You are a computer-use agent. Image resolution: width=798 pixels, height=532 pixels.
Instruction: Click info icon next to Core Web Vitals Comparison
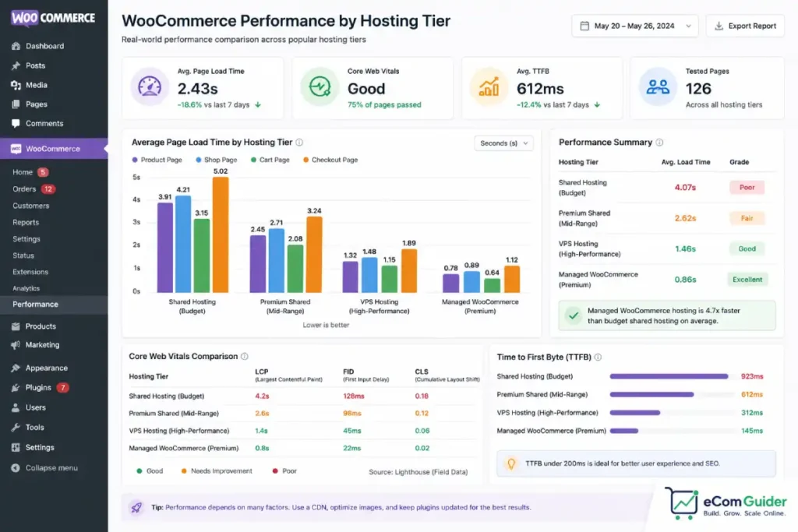coord(244,357)
